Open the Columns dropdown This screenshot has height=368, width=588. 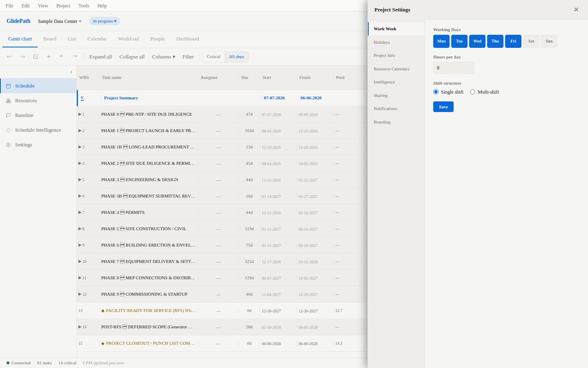[x=163, y=57]
